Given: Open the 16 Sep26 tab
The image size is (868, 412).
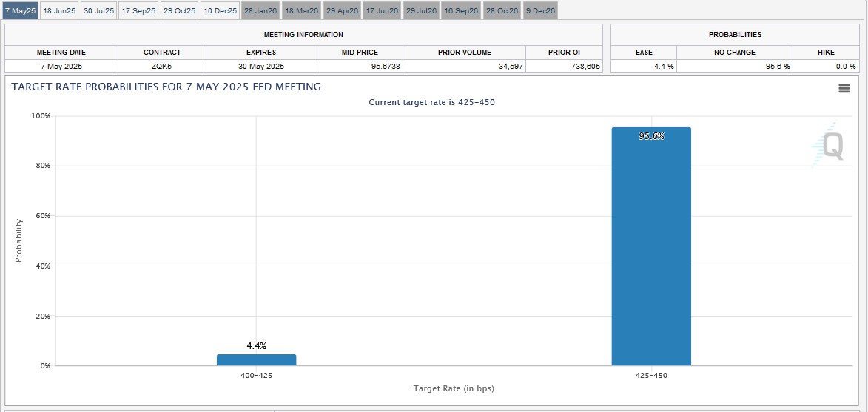Looking at the screenshot, I should (461, 10).
